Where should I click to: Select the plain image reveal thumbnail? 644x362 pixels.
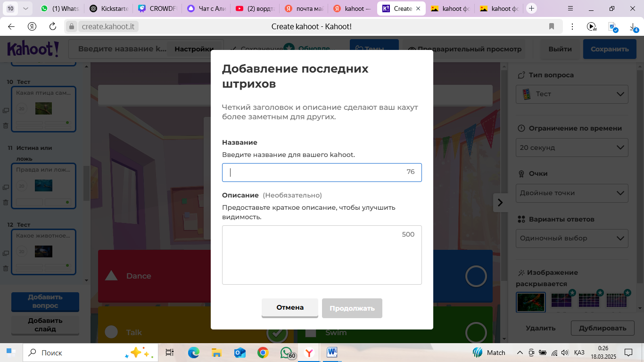click(531, 302)
